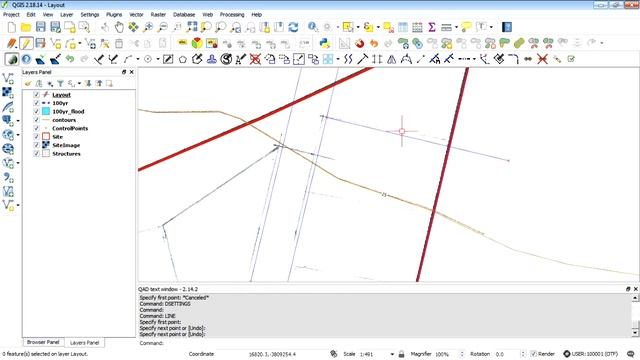Toggle visibility of the 100yr_flood layer
The height and width of the screenshot is (360, 640).
pos(36,111)
